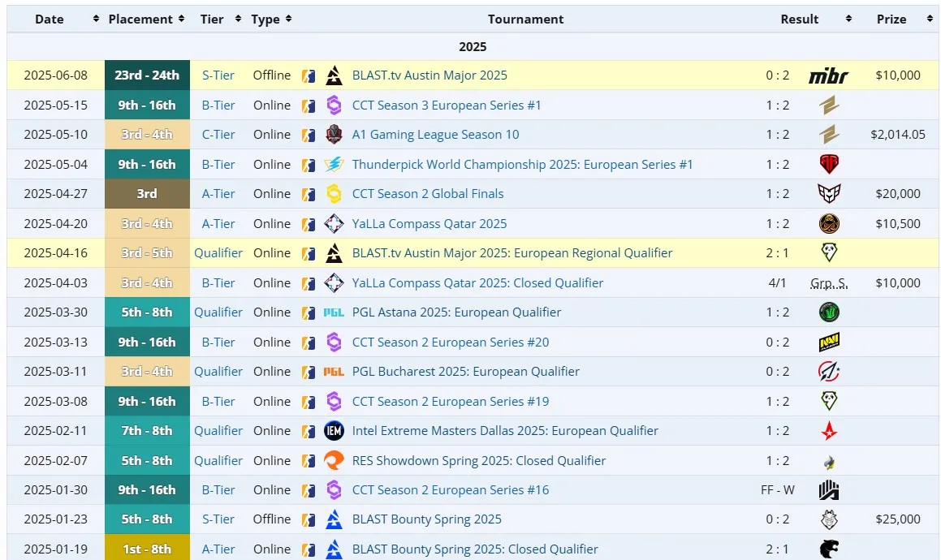The image size is (941, 560).
Task: Open BLAST Bounty Spring 2025: Closed Qualifier link
Action: pos(475,549)
